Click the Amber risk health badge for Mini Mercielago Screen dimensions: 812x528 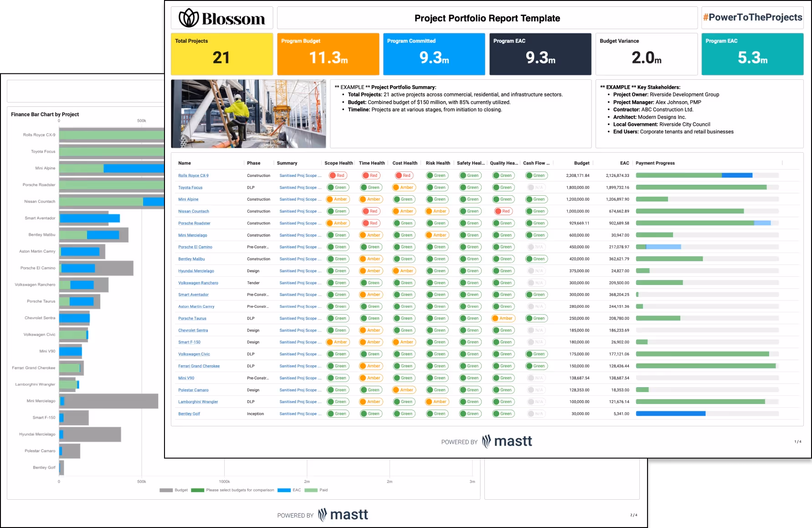pos(437,235)
